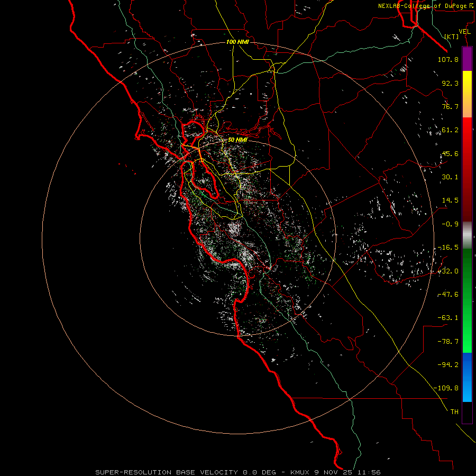Click the -94.2 velocity scale value

coord(448,365)
